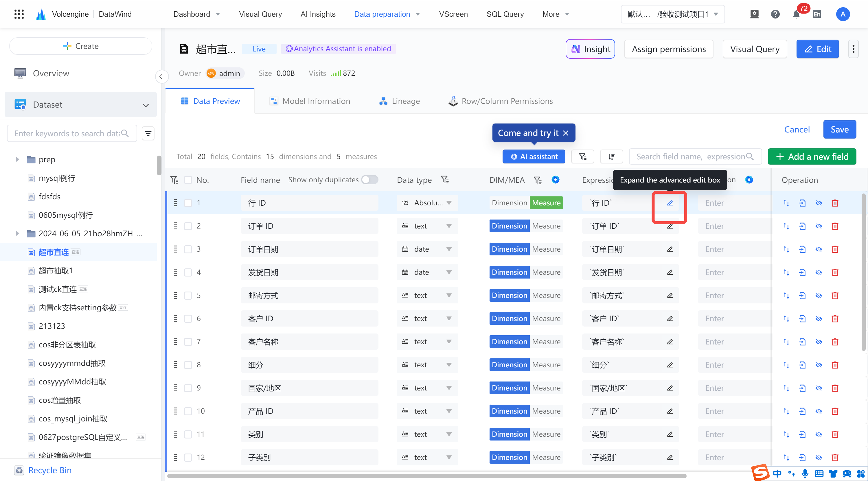Delete the 订单 ID field row
868x481 pixels.
click(x=835, y=226)
